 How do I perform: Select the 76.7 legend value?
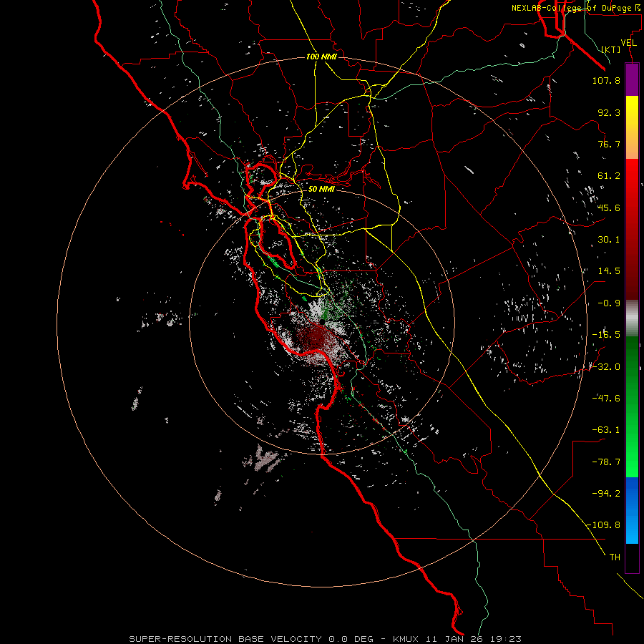[609, 144]
